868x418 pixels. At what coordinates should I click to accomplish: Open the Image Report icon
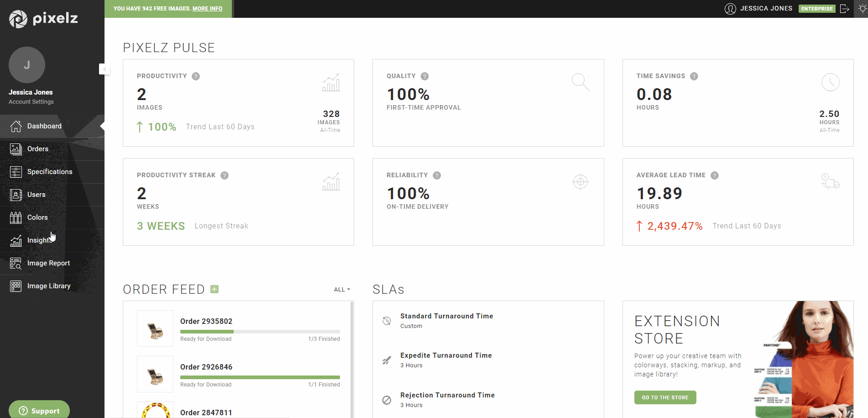click(16, 263)
